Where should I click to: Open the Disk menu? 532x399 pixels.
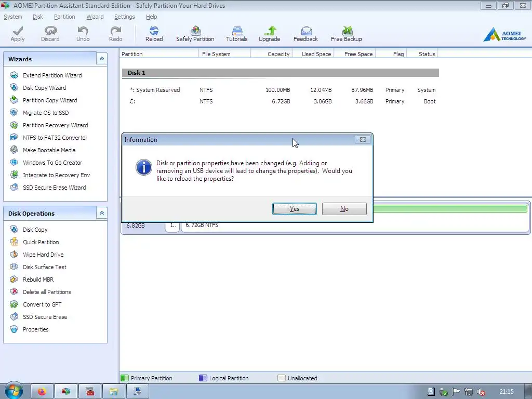38,17
